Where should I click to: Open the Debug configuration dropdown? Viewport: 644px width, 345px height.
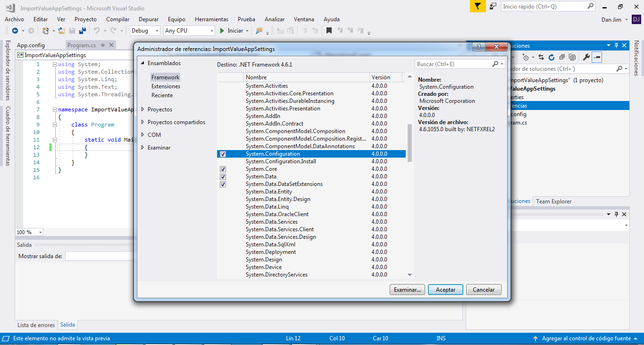145,31
